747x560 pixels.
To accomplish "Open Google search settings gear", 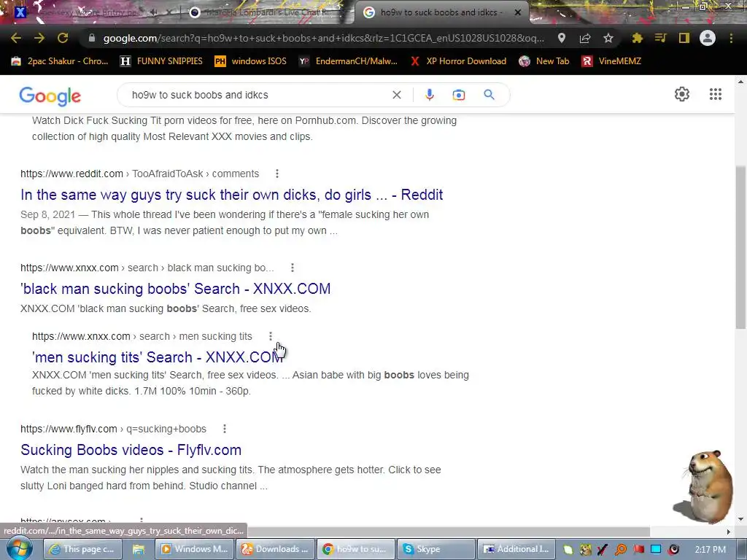I will pyautogui.click(x=682, y=94).
